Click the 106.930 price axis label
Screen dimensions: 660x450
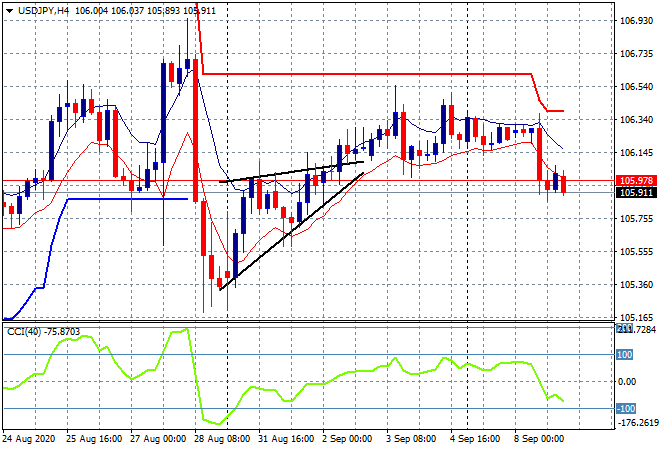(636, 21)
